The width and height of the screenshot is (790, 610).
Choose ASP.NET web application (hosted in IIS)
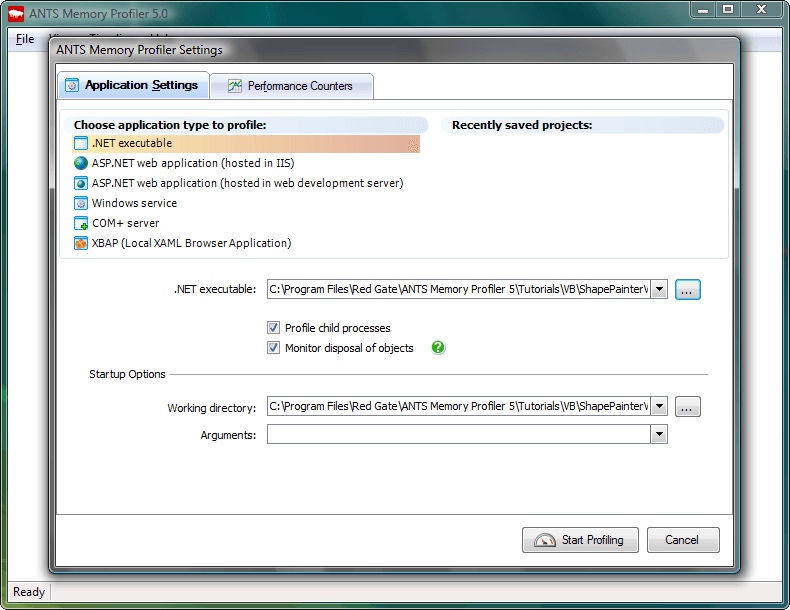tap(193, 163)
